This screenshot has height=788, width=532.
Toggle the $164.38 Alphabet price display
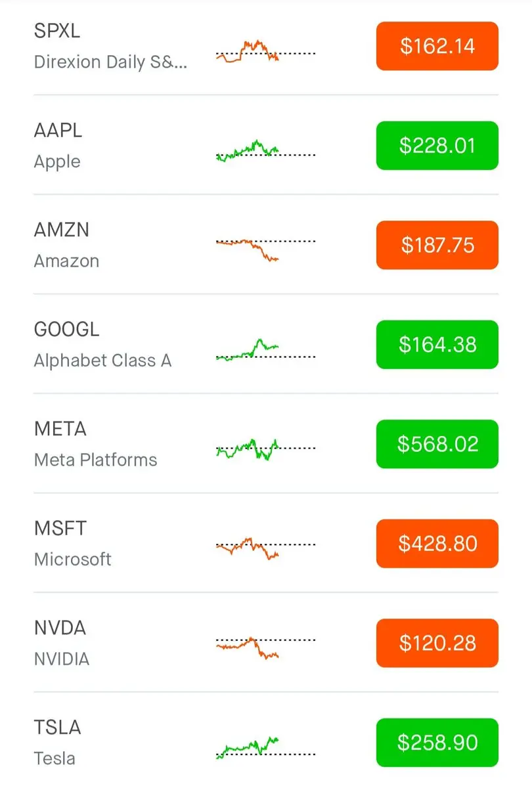coord(437,345)
